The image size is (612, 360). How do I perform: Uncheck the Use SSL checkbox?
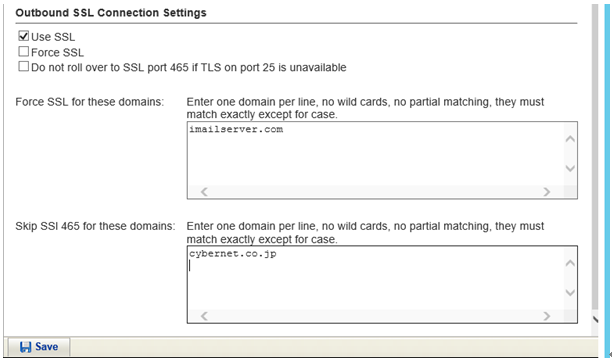click(x=23, y=36)
